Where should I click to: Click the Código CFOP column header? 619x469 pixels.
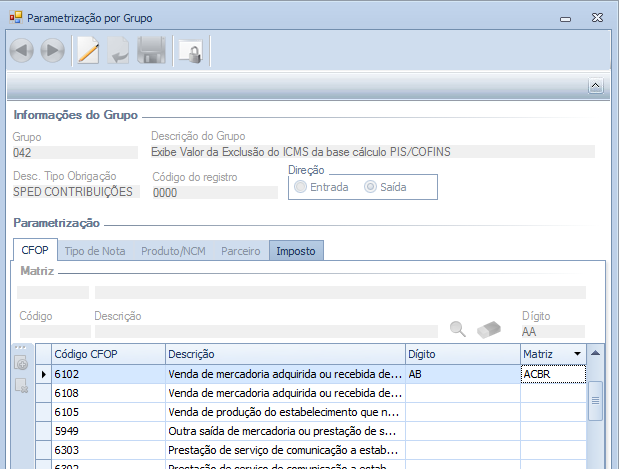tap(108, 354)
